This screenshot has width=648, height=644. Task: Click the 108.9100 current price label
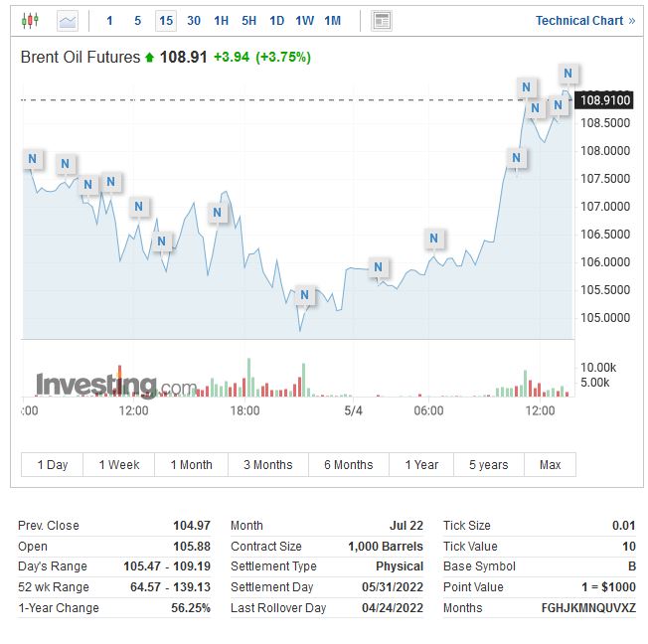(605, 99)
